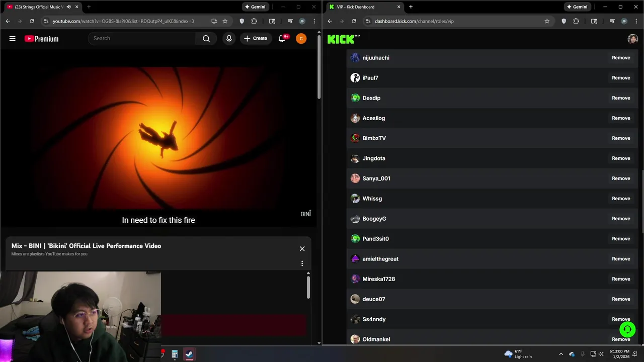Open Kick profile avatar menu
The image size is (644, 362).
(632, 39)
